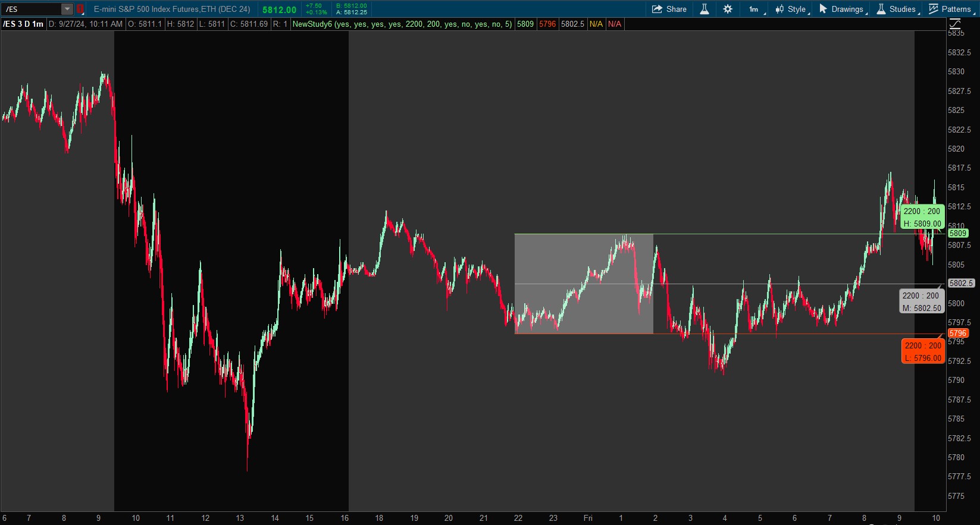Click the Studies beaker icon
This screenshot has width=980, height=525.
pos(881,9)
